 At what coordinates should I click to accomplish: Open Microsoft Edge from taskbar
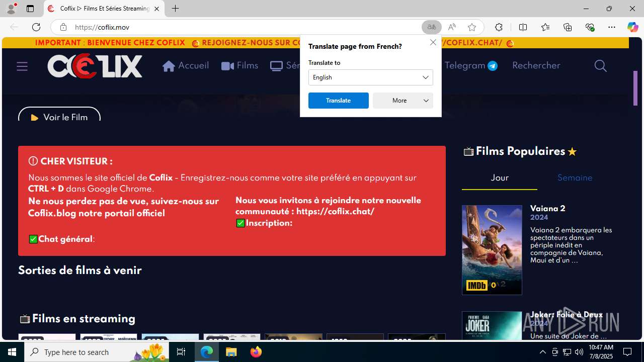click(207, 352)
